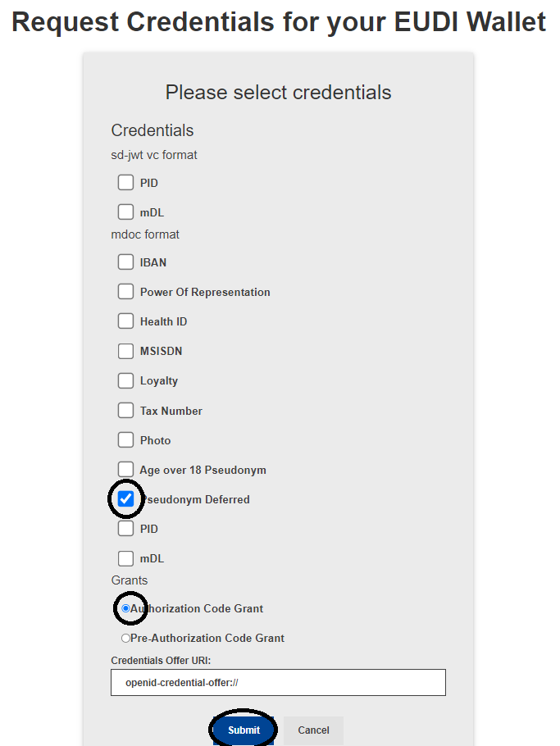Select the Health ID checkbox
The width and height of the screenshot is (560, 746).
(x=125, y=321)
